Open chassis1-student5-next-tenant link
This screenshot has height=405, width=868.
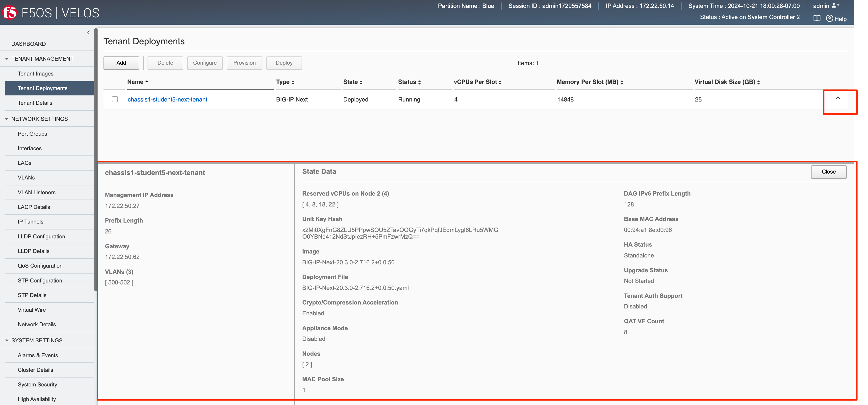167,100
